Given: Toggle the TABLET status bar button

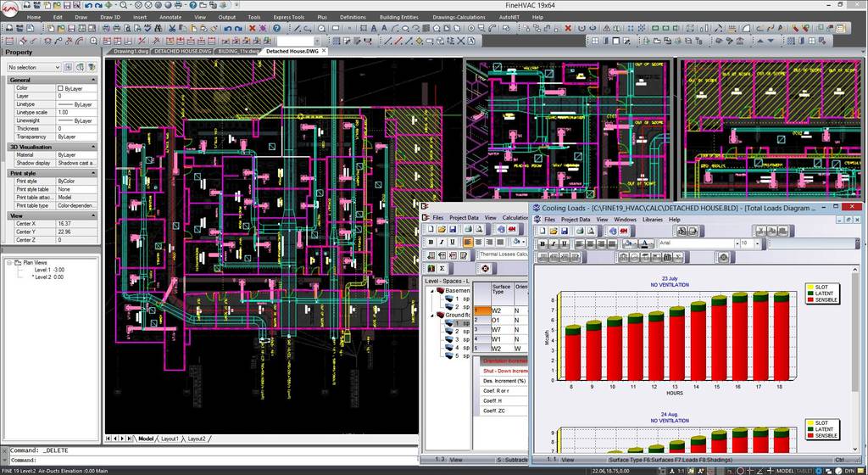Looking at the screenshot, I should [x=806, y=470].
